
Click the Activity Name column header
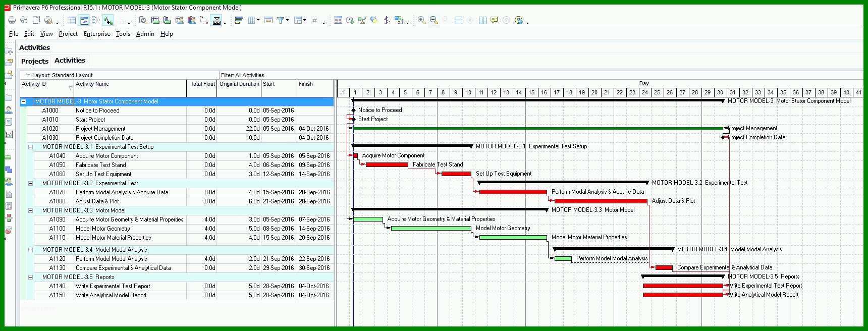click(x=130, y=88)
